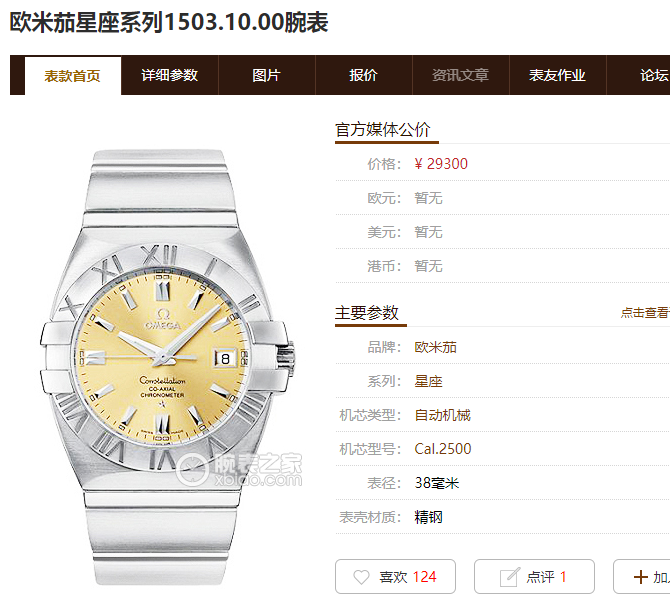
Task: Click the 自动机械 movement type link
Action: (443, 415)
